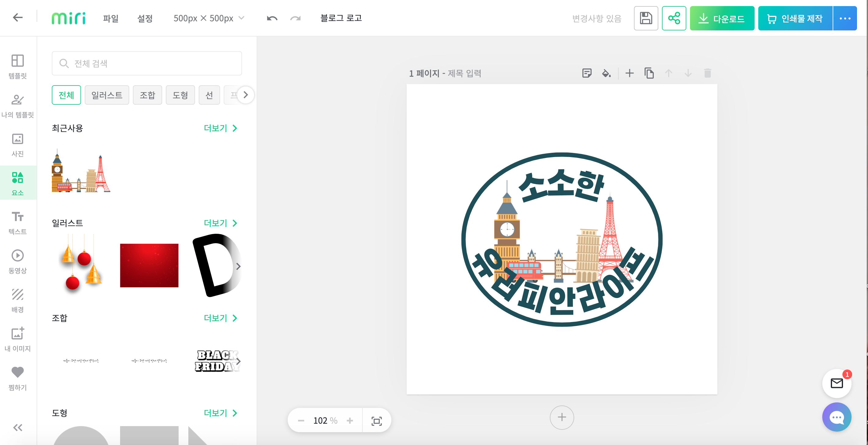Viewport: 868px width, 445px height.
Task: Click the fit-to-screen zoom icon
Action: click(x=376, y=421)
